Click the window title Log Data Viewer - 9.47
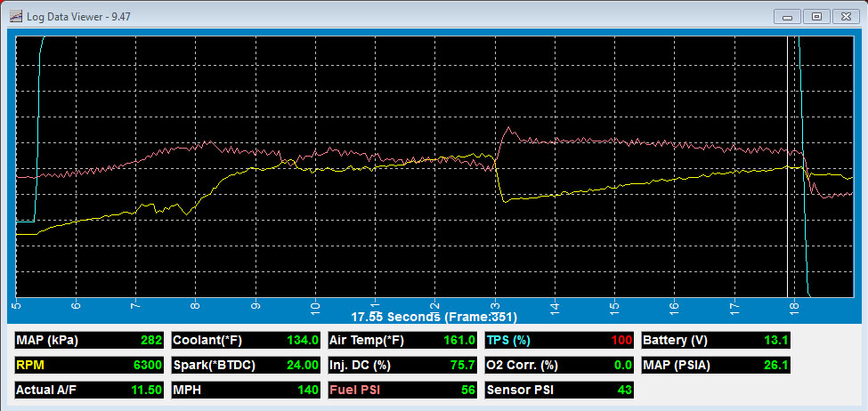The height and width of the screenshot is (411, 868). pos(78,17)
